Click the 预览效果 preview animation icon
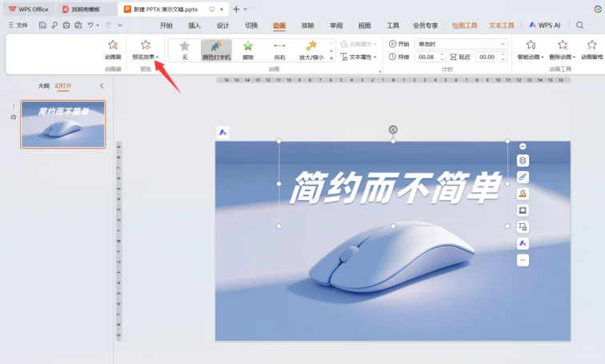 (x=145, y=46)
